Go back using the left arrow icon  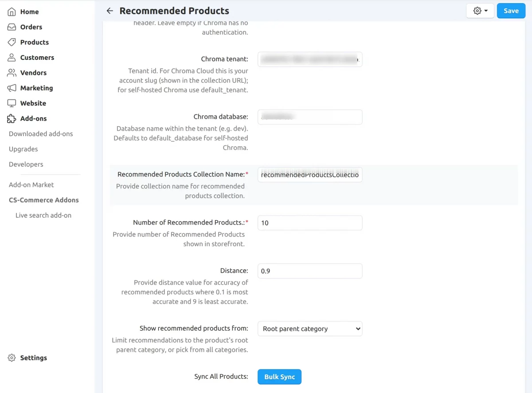(x=110, y=11)
